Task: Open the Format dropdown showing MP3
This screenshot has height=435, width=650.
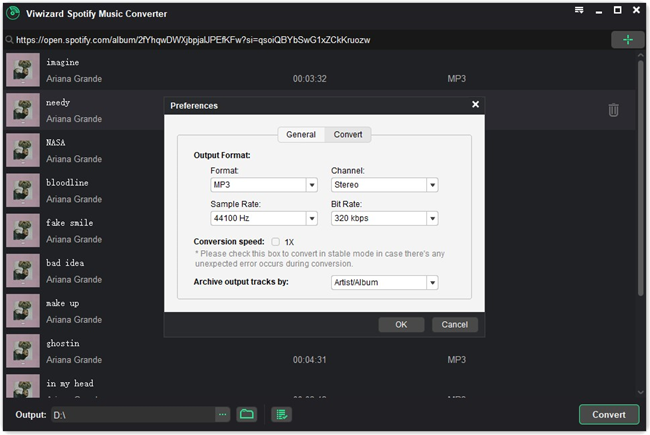Action: click(264, 185)
